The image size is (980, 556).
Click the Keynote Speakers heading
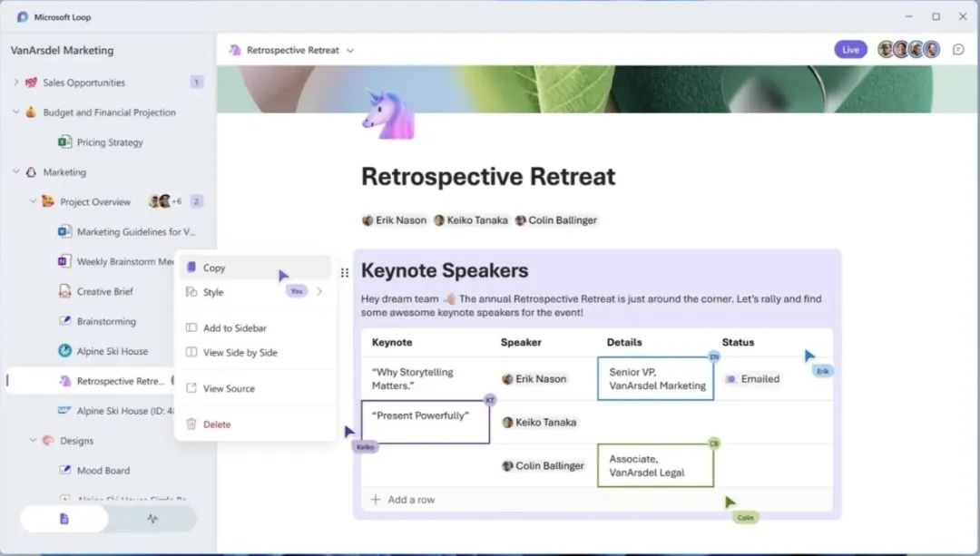[445, 270]
